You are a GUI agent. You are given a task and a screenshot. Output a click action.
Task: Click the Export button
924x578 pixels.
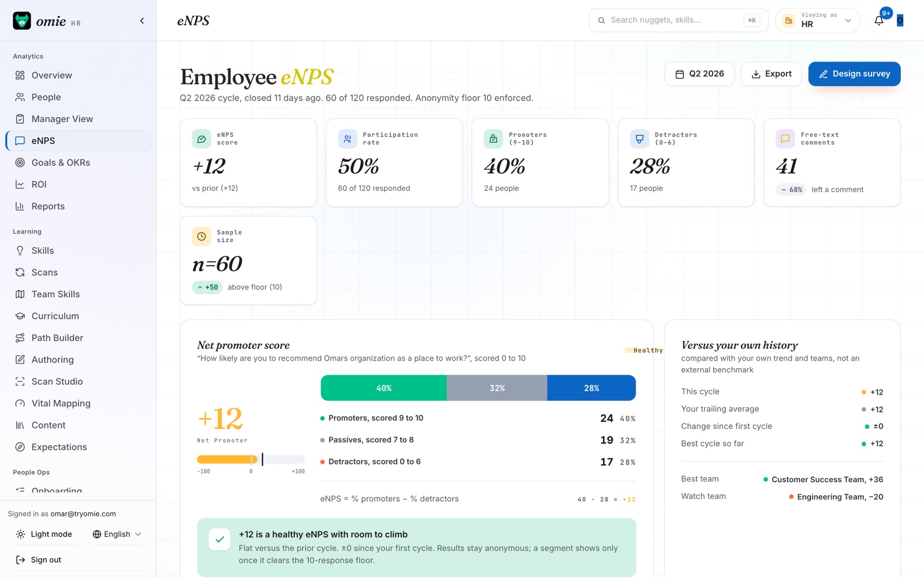[772, 74]
